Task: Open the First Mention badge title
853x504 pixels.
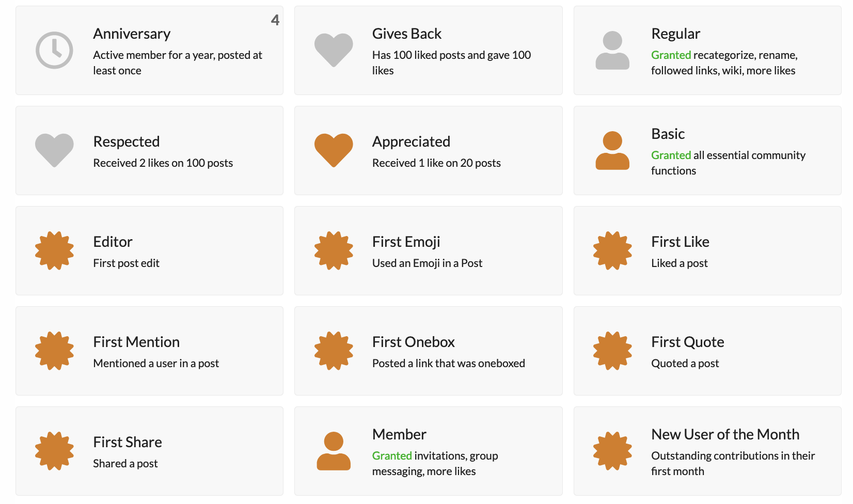Action: click(136, 342)
